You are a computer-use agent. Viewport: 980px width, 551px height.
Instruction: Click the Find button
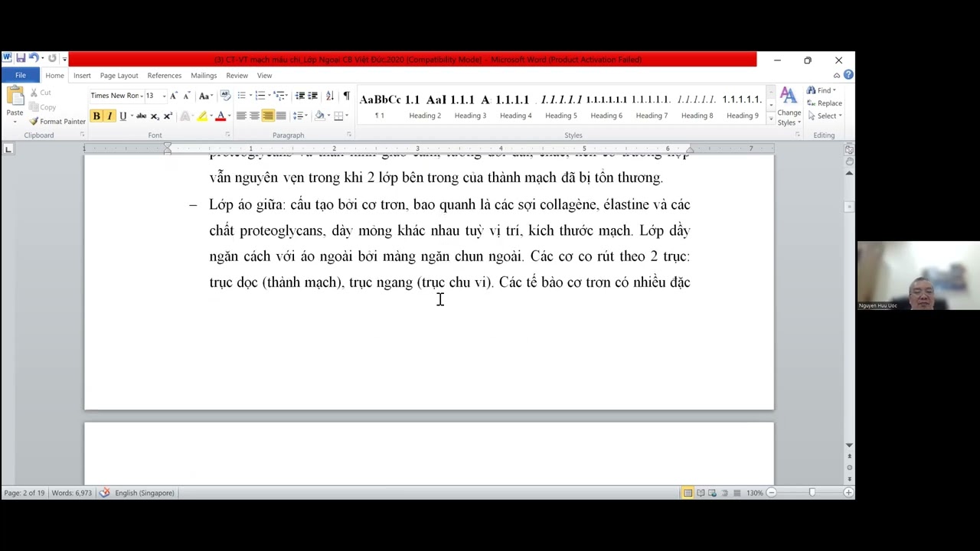click(822, 90)
